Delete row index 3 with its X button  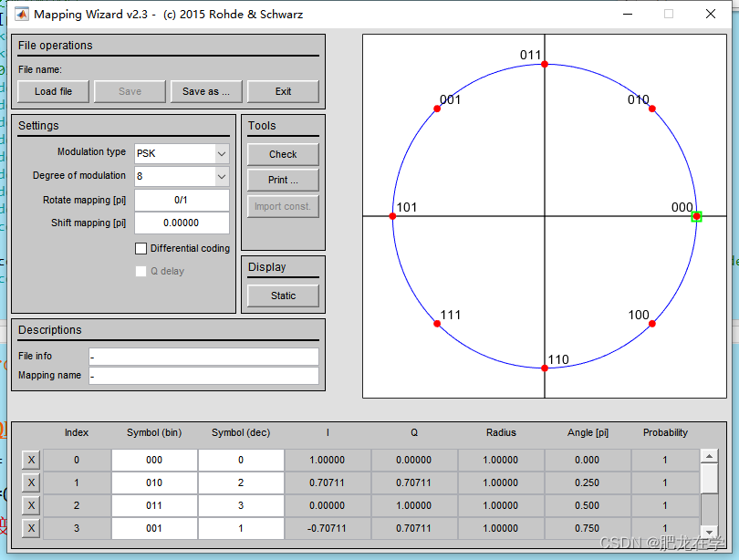pyautogui.click(x=31, y=528)
